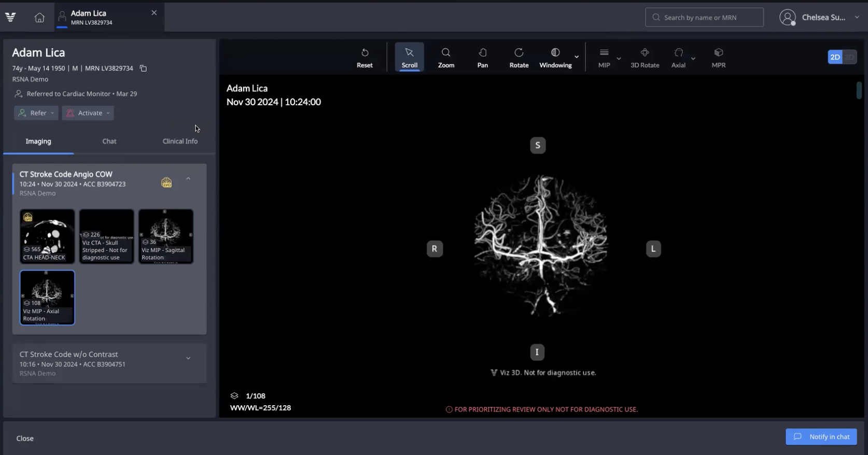Open the Viz CTA Skull Stripped thumbnail
This screenshot has height=455, width=868.
tap(107, 236)
